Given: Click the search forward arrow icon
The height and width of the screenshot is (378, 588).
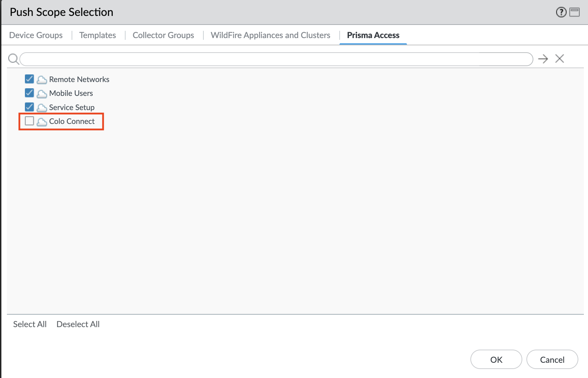Looking at the screenshot, I should 543,59.
